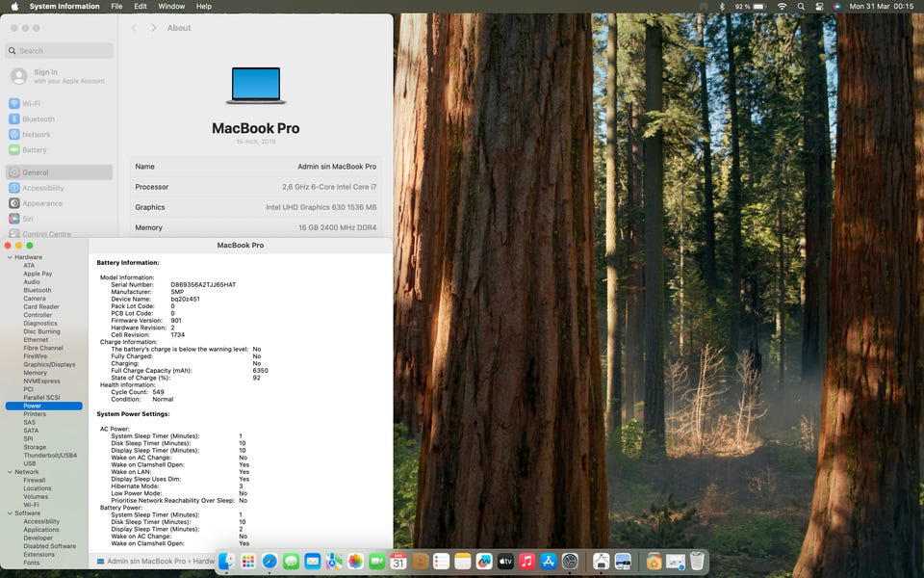Open the Apple menu
Viewport: 924px width, 578px height.
[x=14, y=7]
